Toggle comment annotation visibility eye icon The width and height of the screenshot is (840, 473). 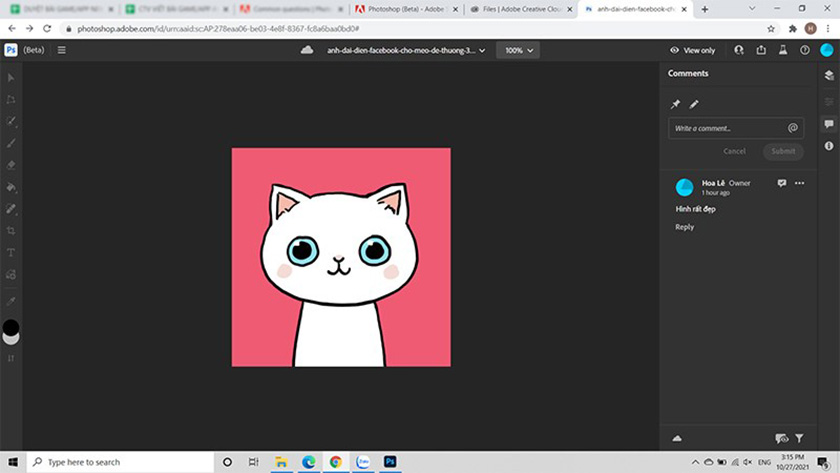[781, 438]
